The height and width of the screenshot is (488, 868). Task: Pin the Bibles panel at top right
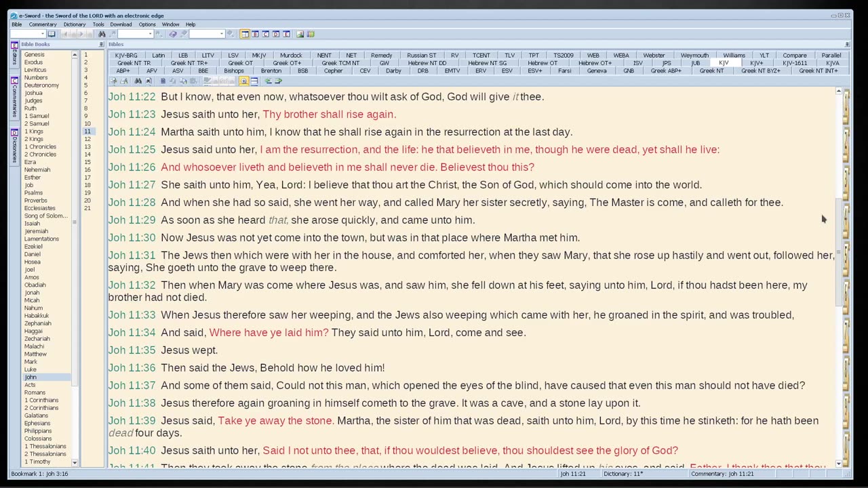tap(847, 45)
